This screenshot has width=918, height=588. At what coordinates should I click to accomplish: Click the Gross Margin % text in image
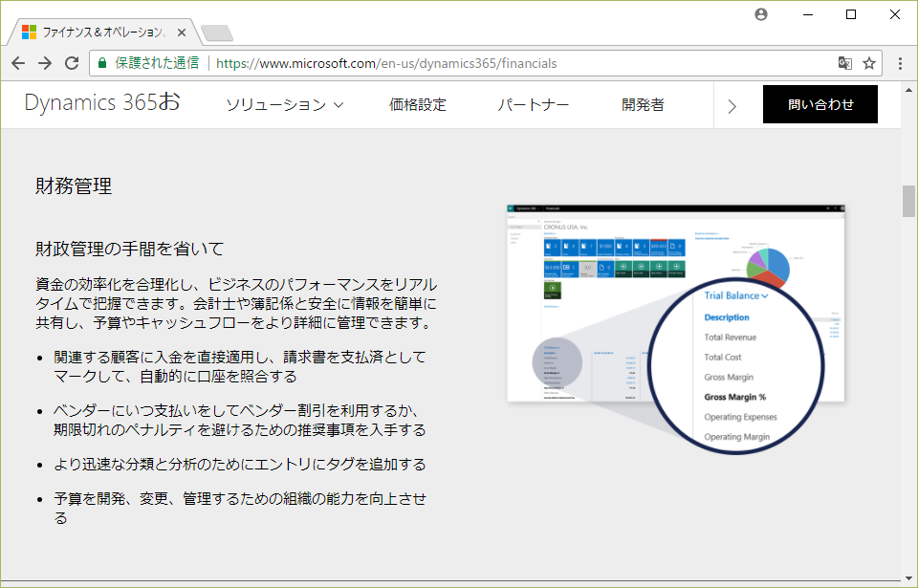pos(734,397)
